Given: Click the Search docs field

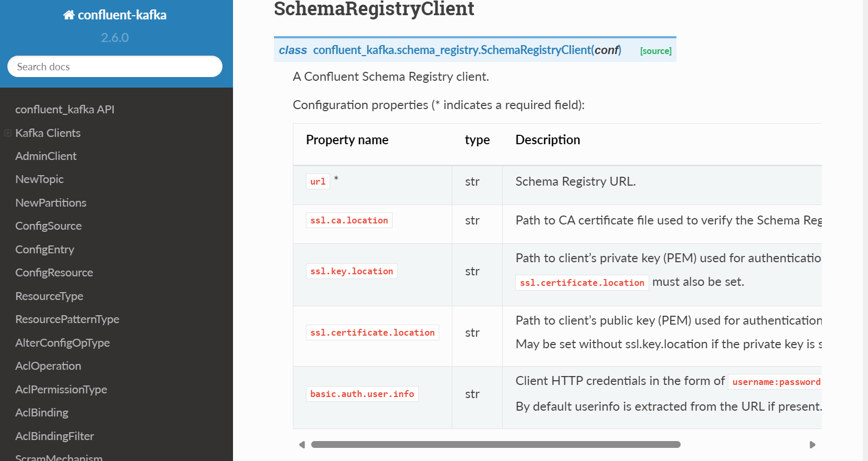Looking at the screenshot, I should click(114, 67).
